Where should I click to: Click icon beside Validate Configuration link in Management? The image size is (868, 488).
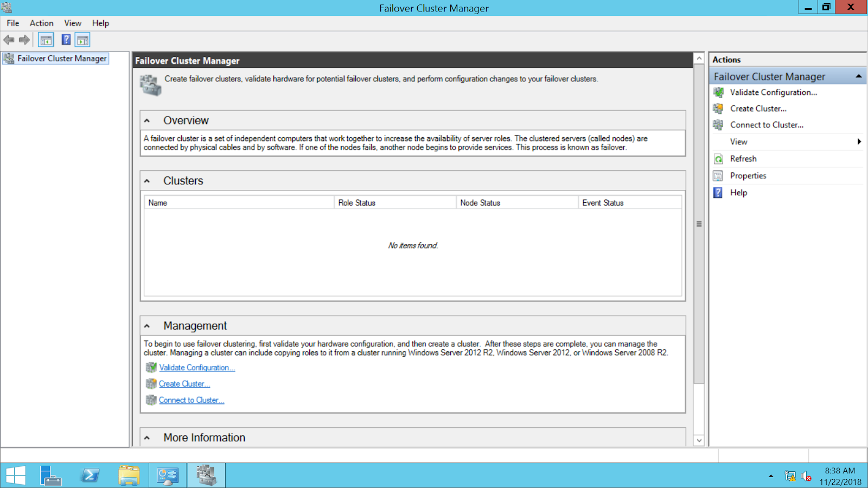click(x=151, y=368)
